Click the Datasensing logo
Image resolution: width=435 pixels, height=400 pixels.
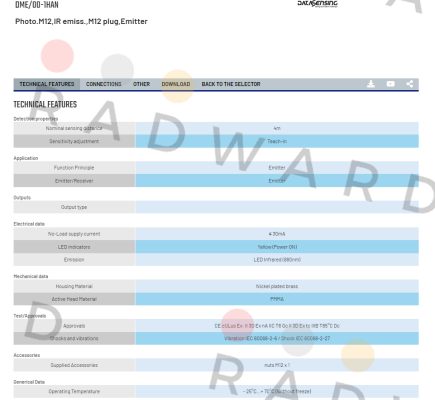coord(317,4)
